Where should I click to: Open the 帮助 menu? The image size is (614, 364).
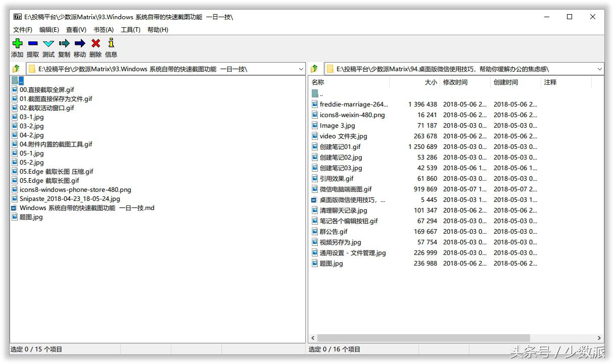(158, 30)
